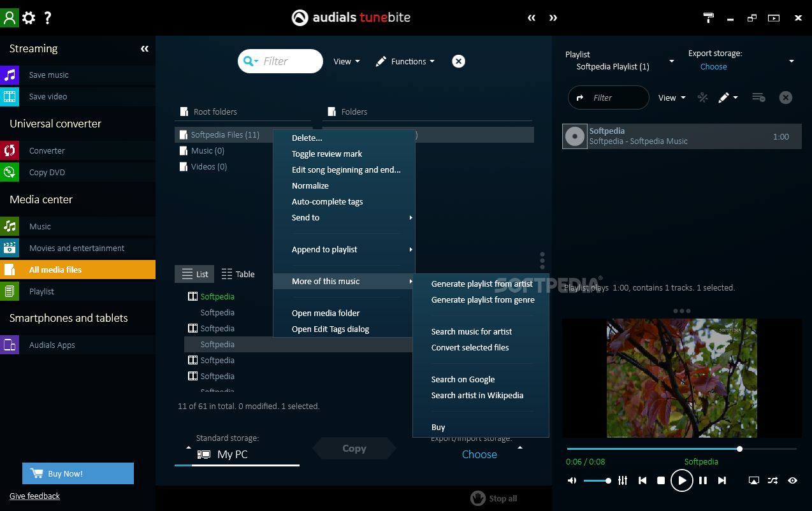The height and width of the screenshot is (511, 812).
Task: Open the Functions dropdown
Action: pyautogui.click(x=405, y=61)
